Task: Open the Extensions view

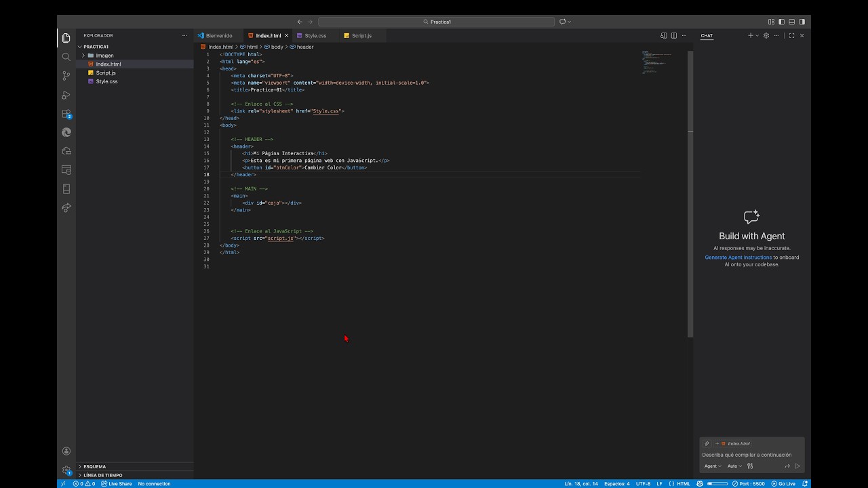Action: click(66, 114)
